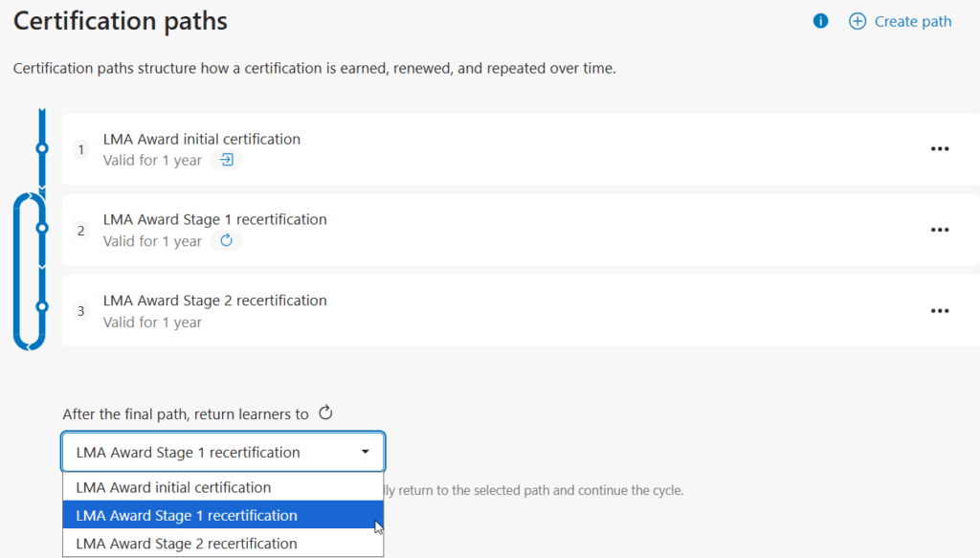This screenshot has height=558, width=980.
Task: Click the cycle icon beside 'return learners to'
Action: tap(325, 413)
